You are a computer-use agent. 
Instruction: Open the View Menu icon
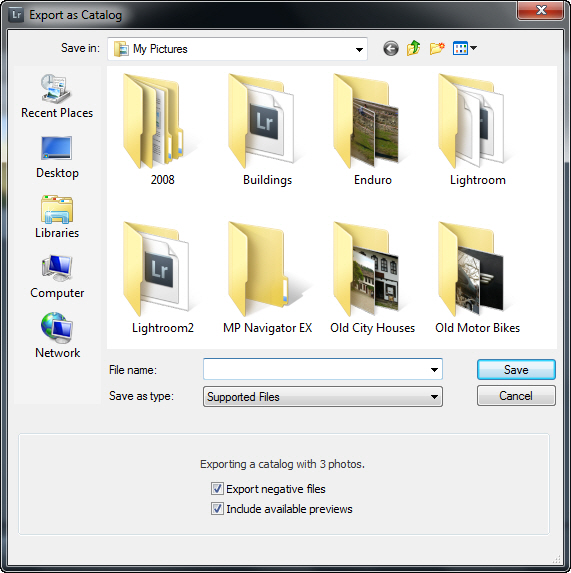pos(464,48)
